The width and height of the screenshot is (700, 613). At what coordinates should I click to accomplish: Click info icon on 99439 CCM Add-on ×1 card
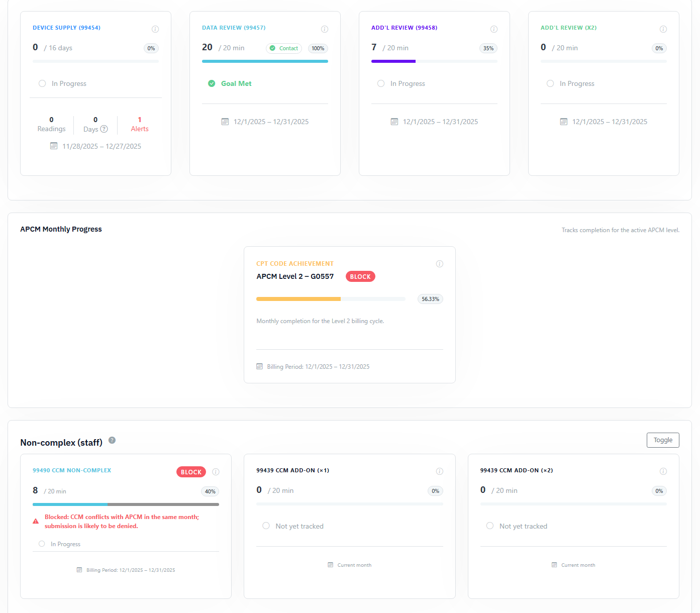[x=440, y=471]
